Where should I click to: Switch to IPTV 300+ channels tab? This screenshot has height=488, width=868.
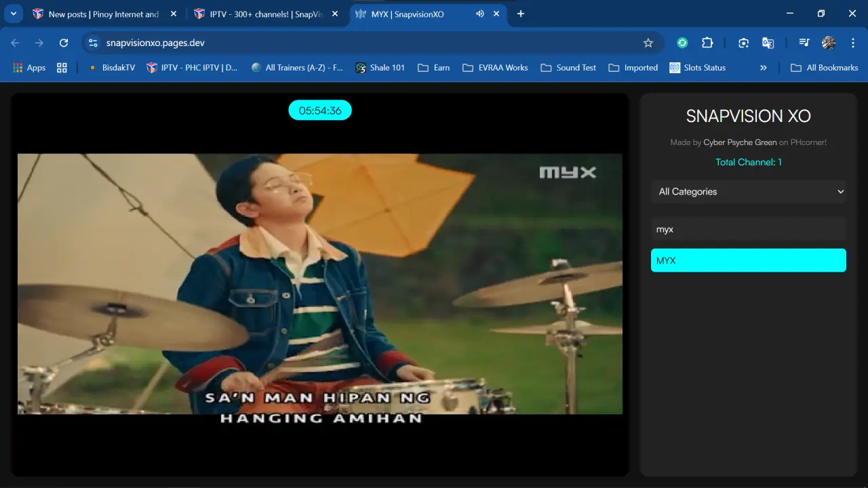(265, 14)
